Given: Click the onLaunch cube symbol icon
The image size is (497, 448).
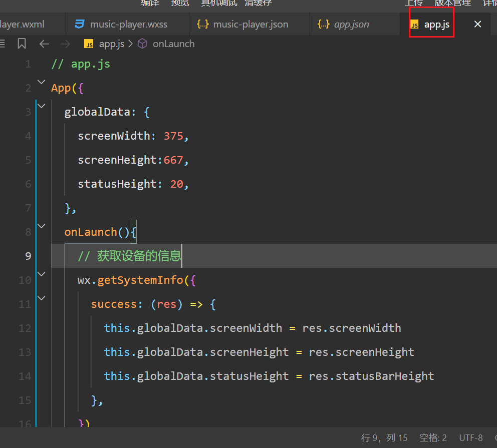Looking at the screenshot, I should tap(142, 44).
